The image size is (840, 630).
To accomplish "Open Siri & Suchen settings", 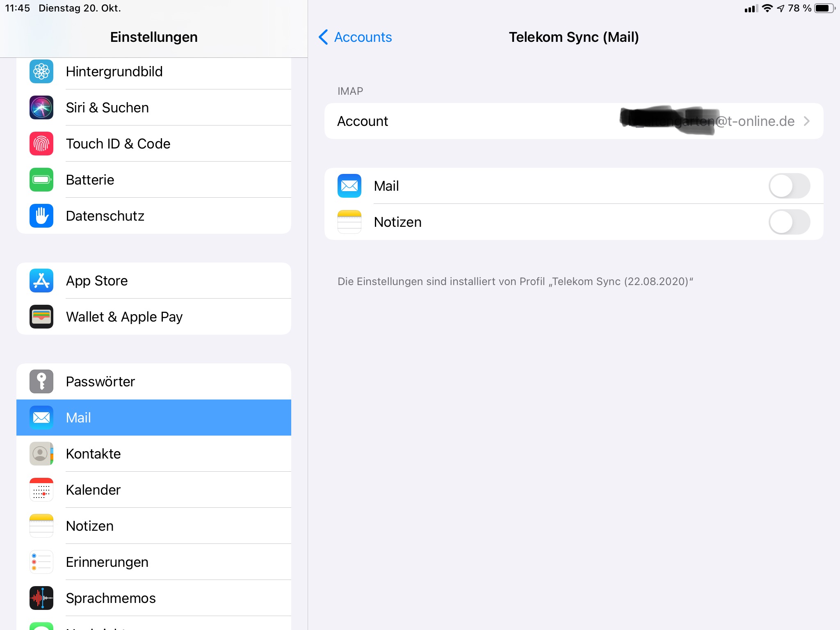I will point(154,107).
